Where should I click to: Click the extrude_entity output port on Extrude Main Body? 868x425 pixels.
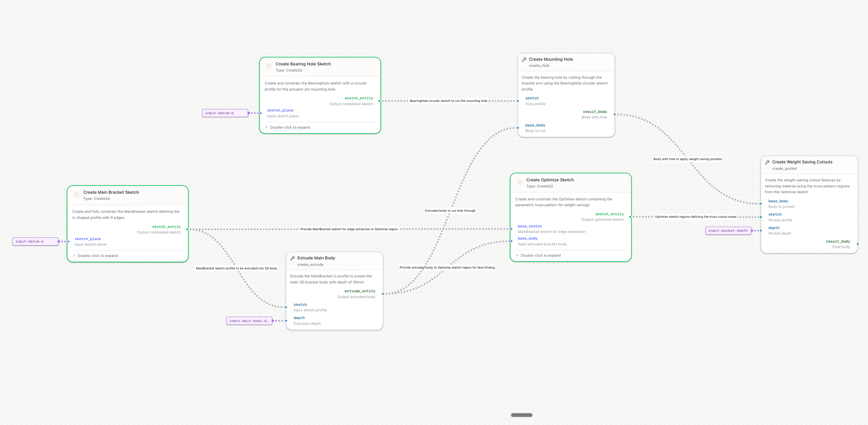pos(383,294)
